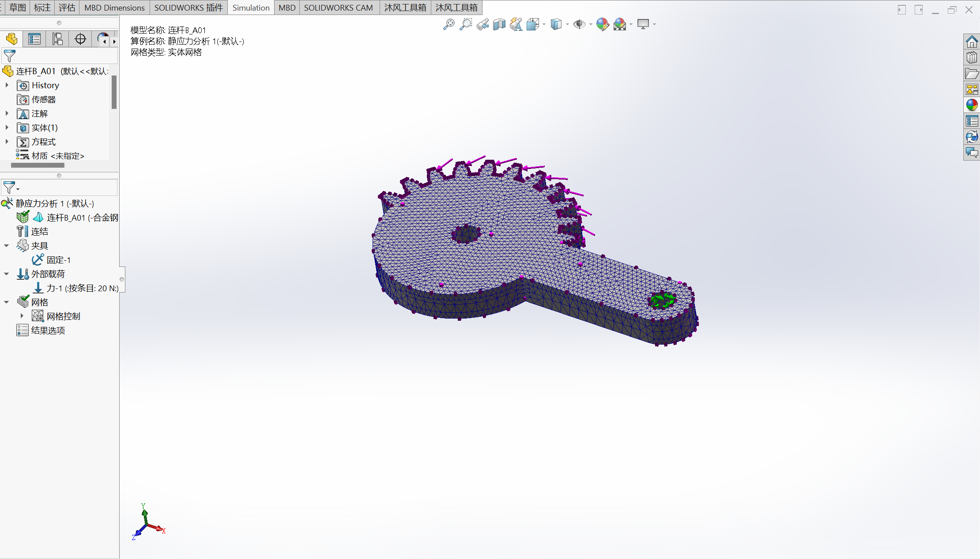Open the FeatureManager design tree tab

(x=12, y=39)
